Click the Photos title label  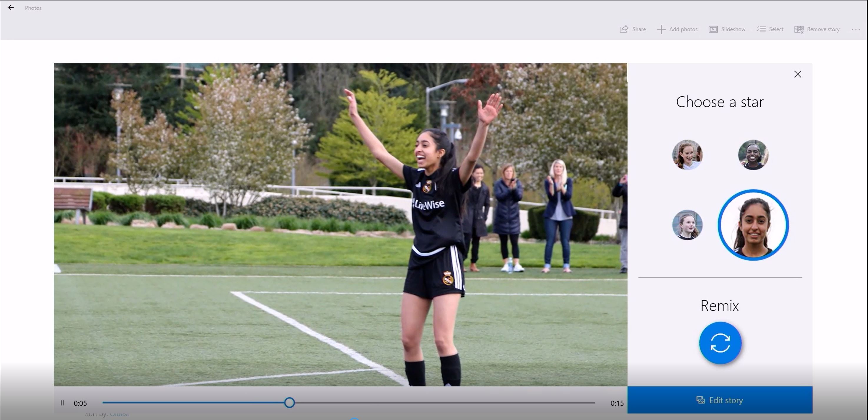pos(33,8)
